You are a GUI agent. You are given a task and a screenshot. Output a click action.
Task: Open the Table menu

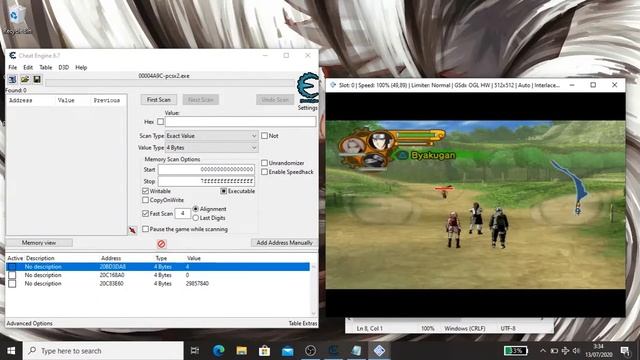tap(45, 67)
